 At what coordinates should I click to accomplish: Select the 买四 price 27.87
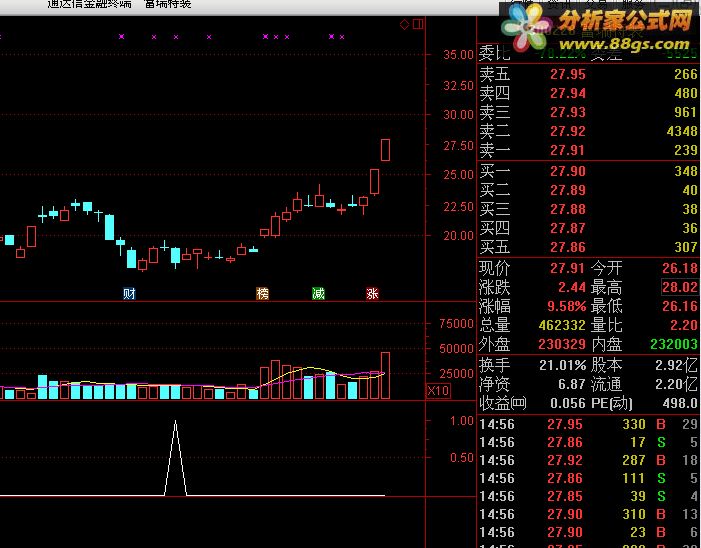567,228
